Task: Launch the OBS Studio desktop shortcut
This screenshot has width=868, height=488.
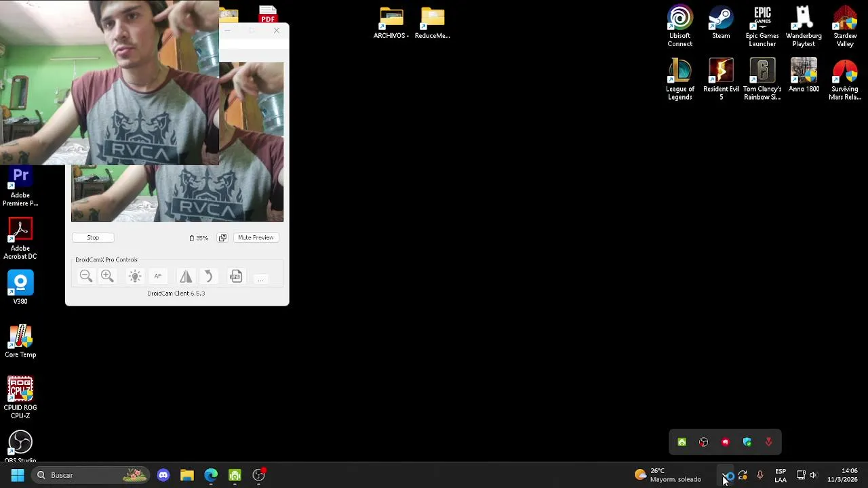Action: (20, 447)
